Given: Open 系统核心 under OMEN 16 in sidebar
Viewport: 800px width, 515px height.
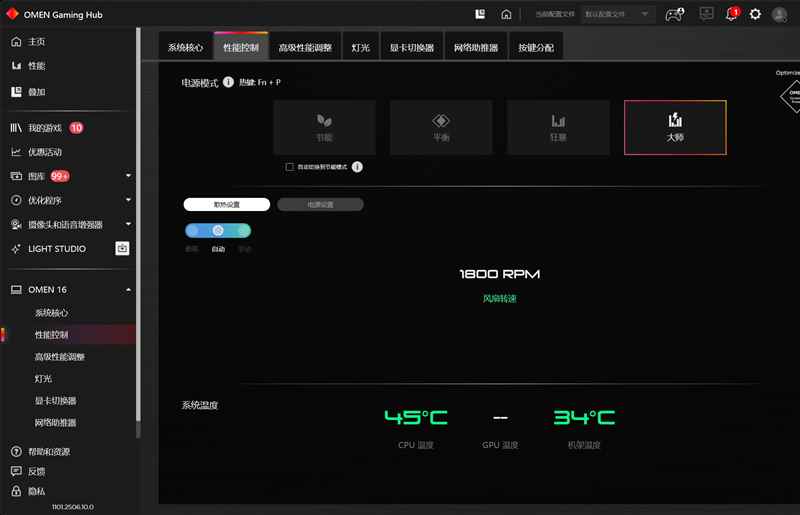Looking at the screenshot, I should (x=52, y=312).
